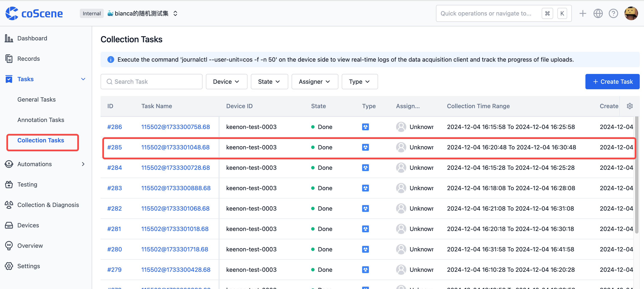The width and height of the screenshot is (644, 289).
Task: Click the type icon for task #284
Action: 366,168
